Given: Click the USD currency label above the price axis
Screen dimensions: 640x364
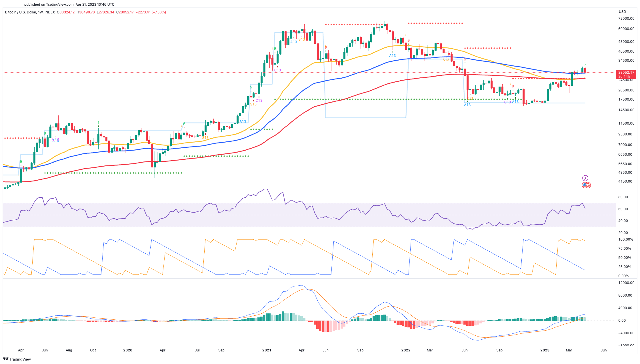Looking at the screenshot, I should pos(622,12).
